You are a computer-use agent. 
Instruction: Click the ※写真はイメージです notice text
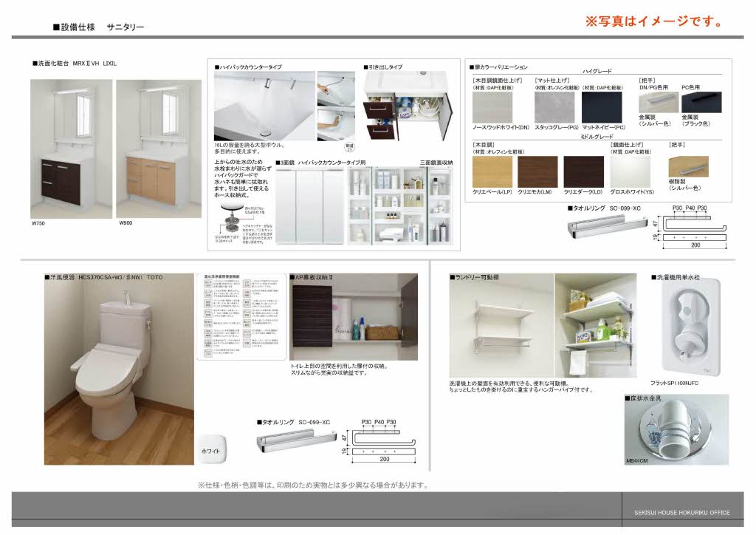click(x=653, y=20)
